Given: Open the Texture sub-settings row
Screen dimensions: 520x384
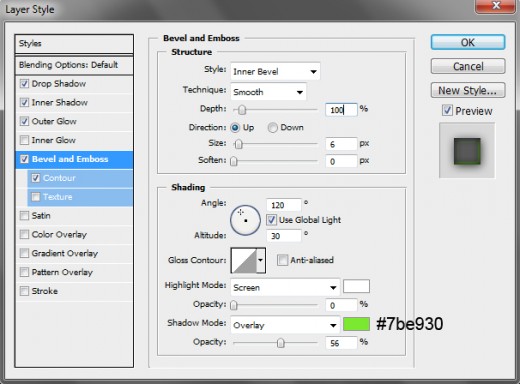Looking at the screenshot, I should click(80, 197).
